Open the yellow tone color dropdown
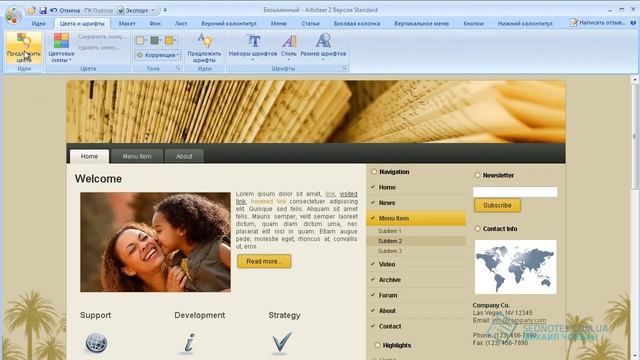 click(x=170, y=40)
